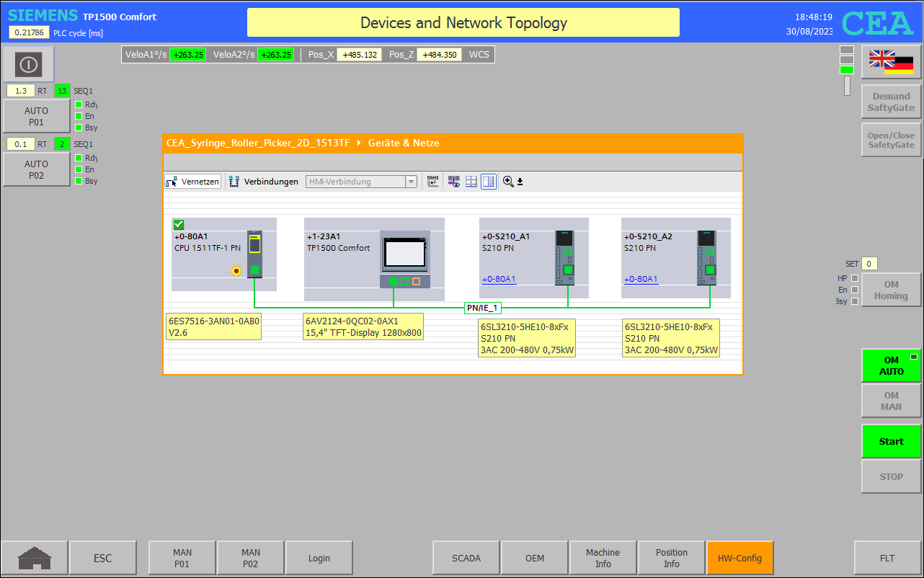The image size is (924, 578).
Task: Open MAN P02 screen
Action: [250, 558]
